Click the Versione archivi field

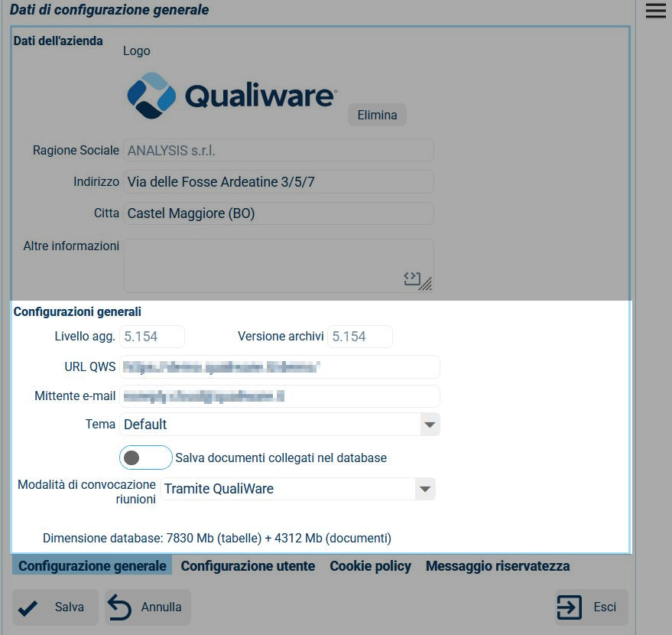[x=360, y=336]
